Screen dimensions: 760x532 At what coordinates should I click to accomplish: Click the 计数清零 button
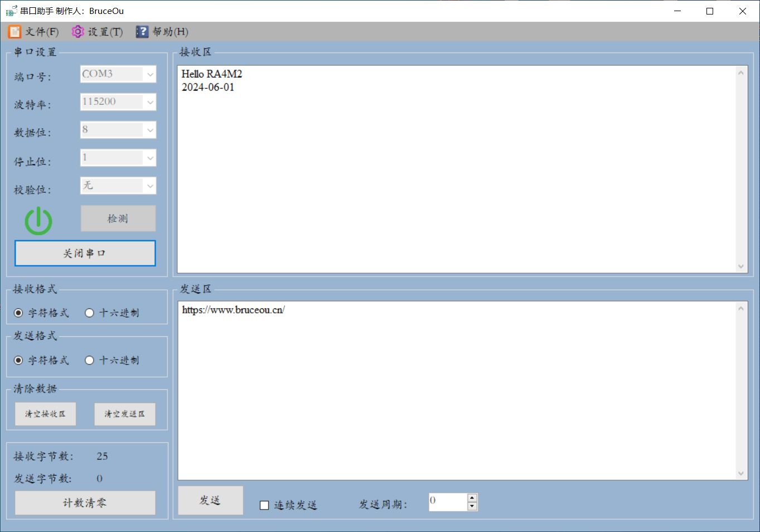(85, 503)
